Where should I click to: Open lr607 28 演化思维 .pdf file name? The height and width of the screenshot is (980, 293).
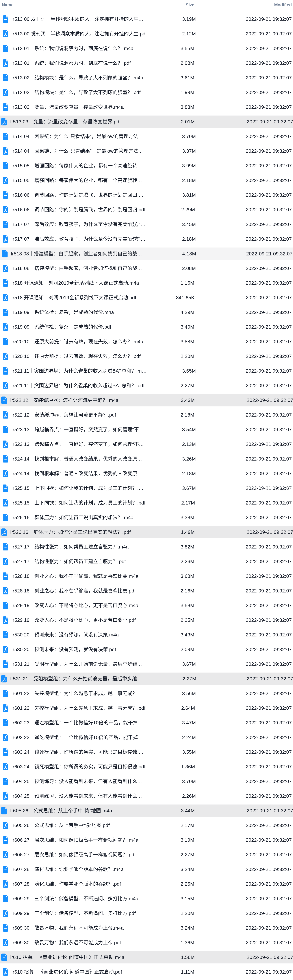tap(66, 884)
